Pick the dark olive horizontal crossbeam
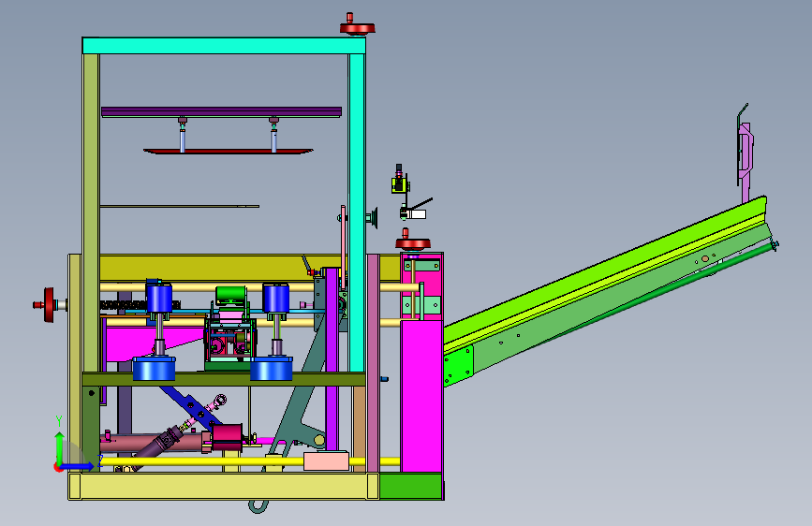Screen dimensions: 812x526 [224, 379]
